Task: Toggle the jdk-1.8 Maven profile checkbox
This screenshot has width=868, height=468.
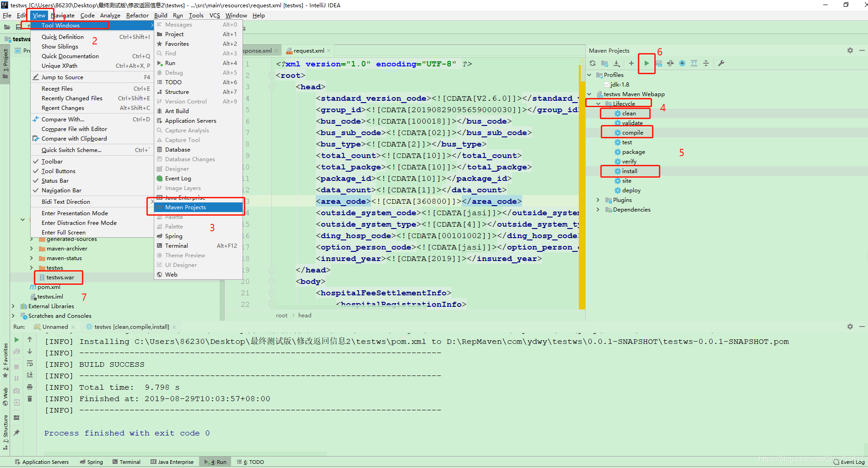Action: pos(607,84)
